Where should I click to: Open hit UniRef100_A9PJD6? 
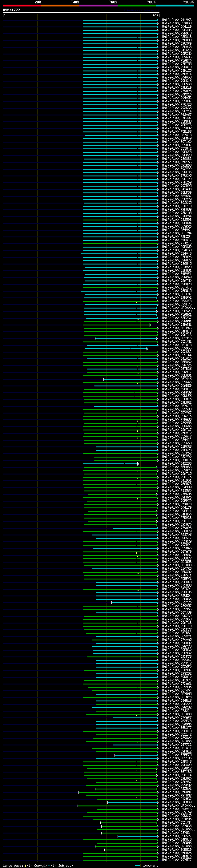(x=176, y=30)
